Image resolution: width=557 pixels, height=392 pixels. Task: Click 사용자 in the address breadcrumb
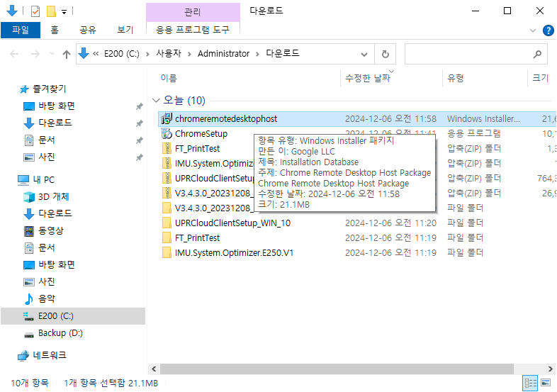coord(169,54)
